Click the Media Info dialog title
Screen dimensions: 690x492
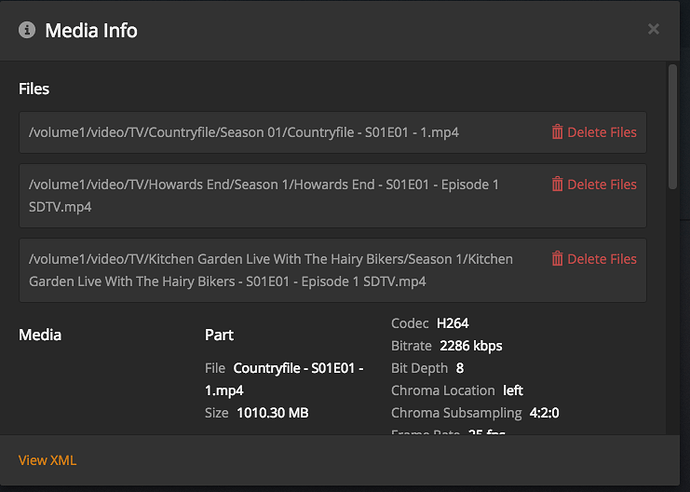tap(91, 30)
